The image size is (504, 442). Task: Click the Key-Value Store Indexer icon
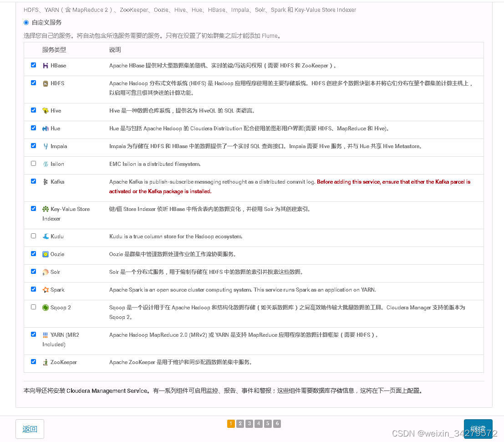[46, 209]
